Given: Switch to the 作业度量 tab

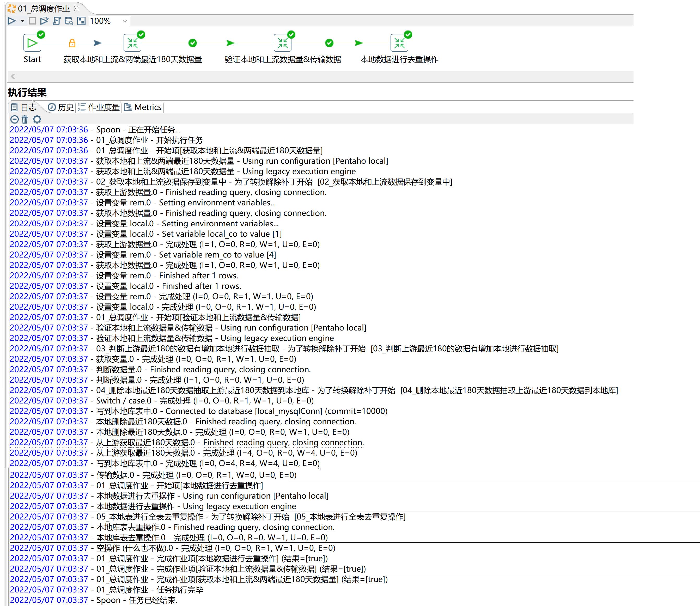Looking at the screenshot, I should [x=99, y=107].
